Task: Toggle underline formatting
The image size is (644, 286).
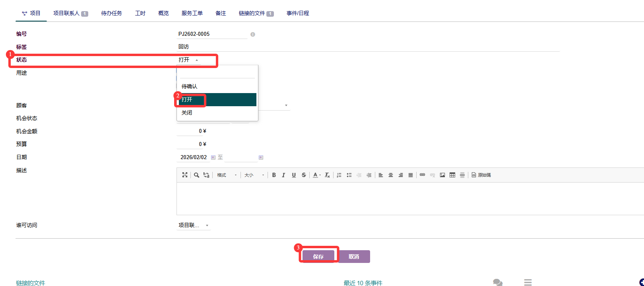Action: click(294, 175)
